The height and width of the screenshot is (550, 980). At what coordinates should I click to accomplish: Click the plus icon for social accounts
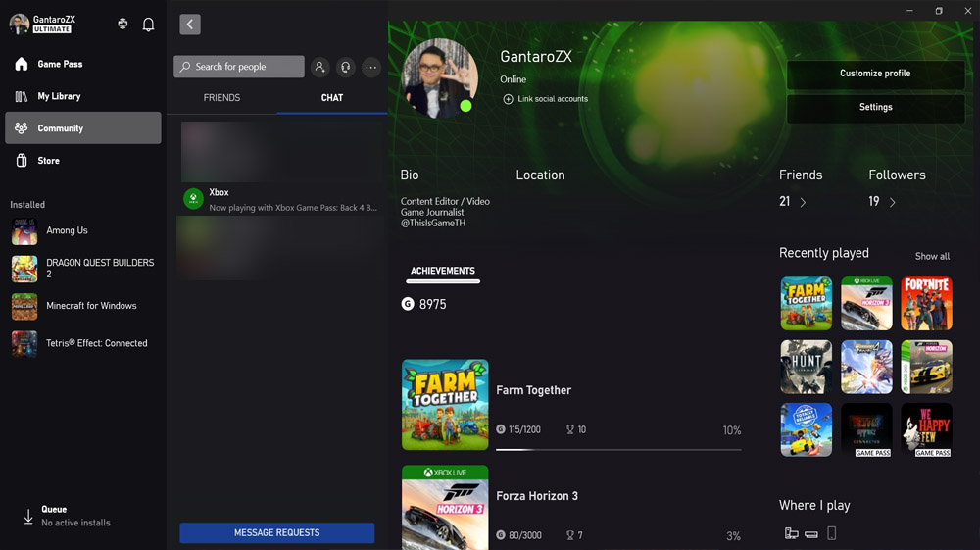[x=508, y=99]
